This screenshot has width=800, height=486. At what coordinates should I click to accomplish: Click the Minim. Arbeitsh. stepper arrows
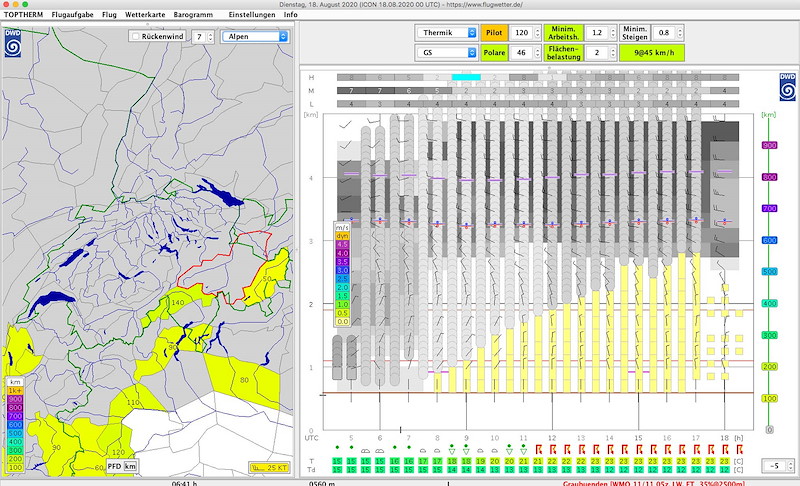[613, 33]
